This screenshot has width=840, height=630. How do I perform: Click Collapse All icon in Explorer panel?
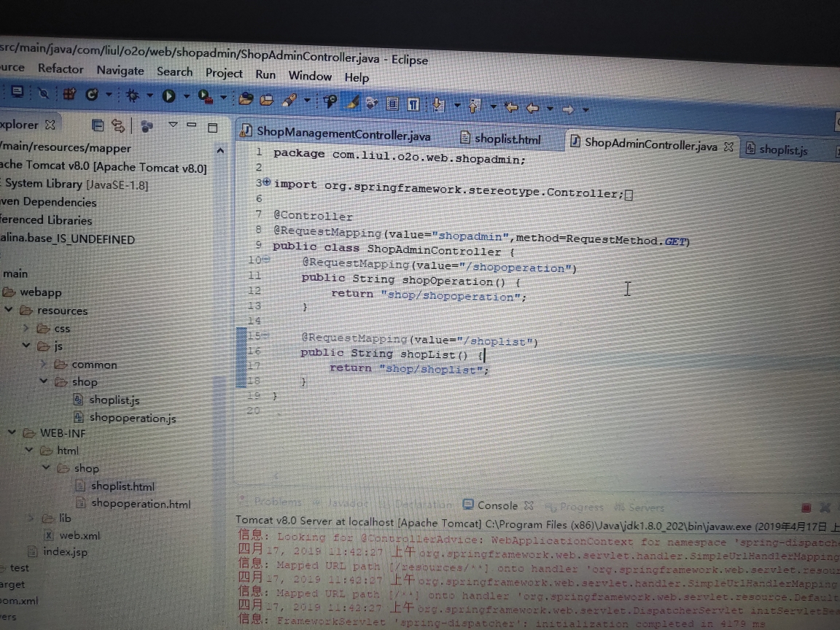[x=97, y=125]
